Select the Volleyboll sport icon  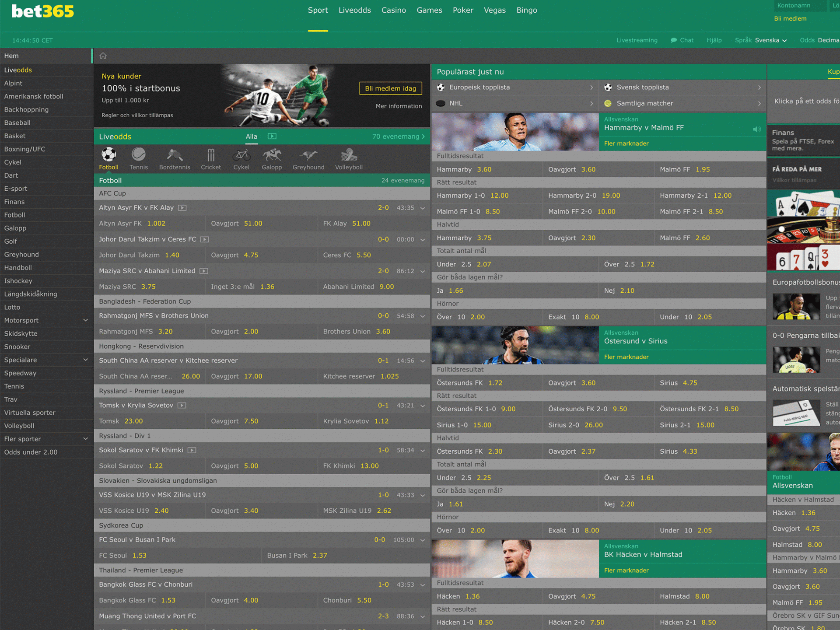tap(349, 154)
